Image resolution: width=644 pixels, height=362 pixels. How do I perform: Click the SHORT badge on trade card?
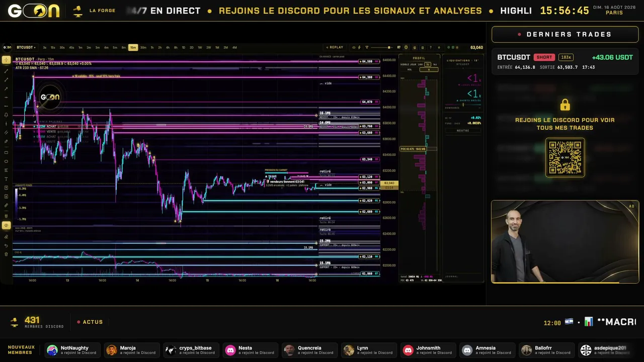coord(544,57)
